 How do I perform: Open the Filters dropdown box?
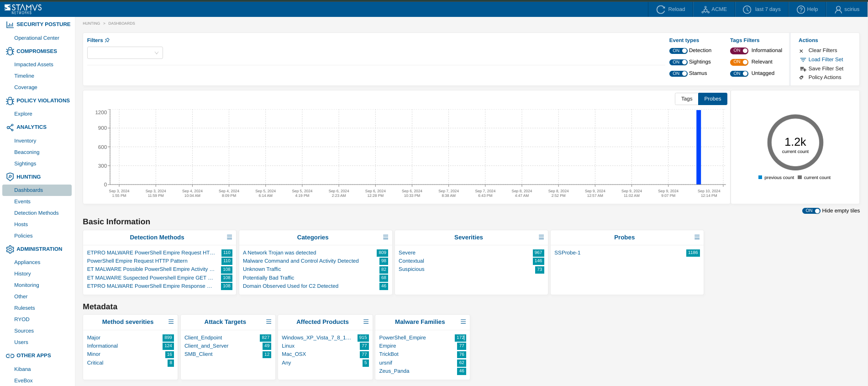(125, 53)
